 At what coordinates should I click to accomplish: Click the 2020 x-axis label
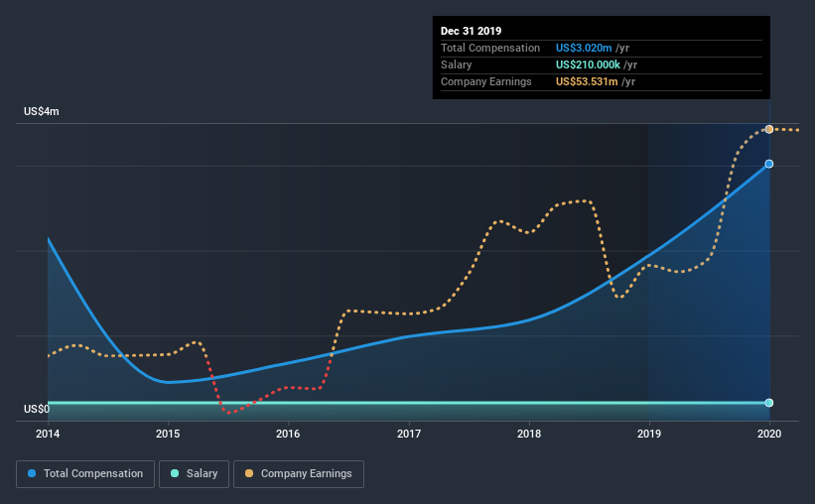coord(769,434)
